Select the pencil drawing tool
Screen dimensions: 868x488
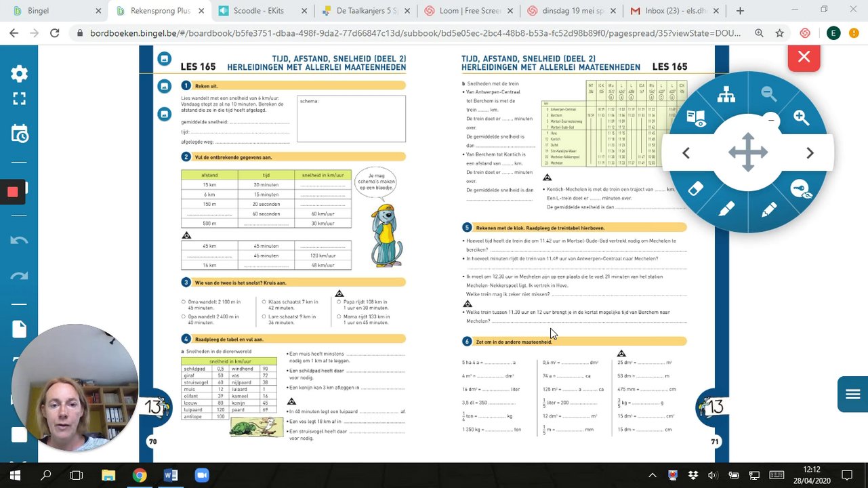click(x=769, y=210)
